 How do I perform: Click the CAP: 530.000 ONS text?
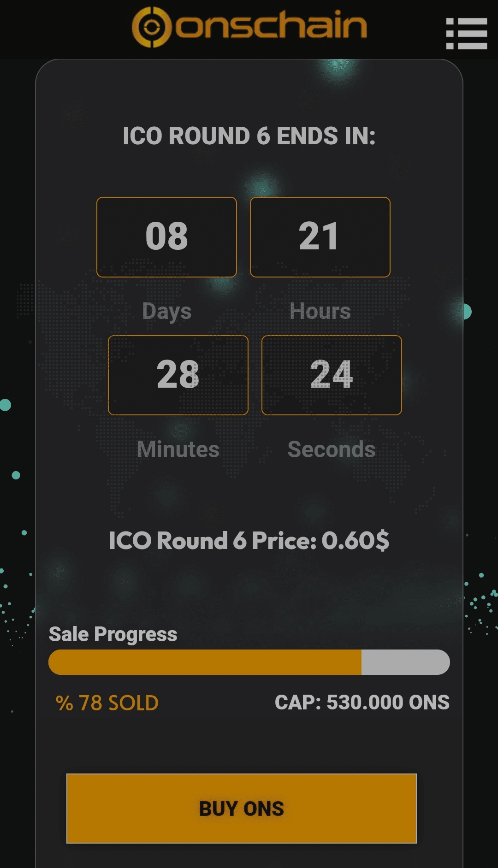point(362,703)
